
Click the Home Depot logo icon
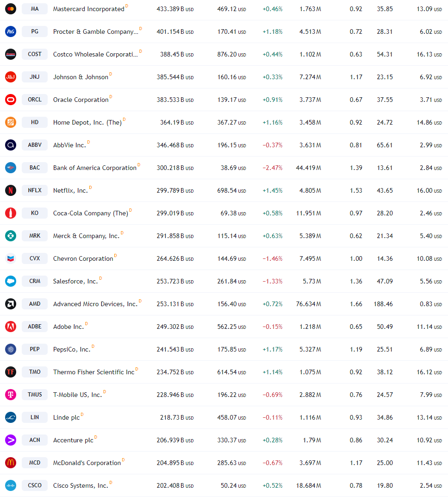11,122
